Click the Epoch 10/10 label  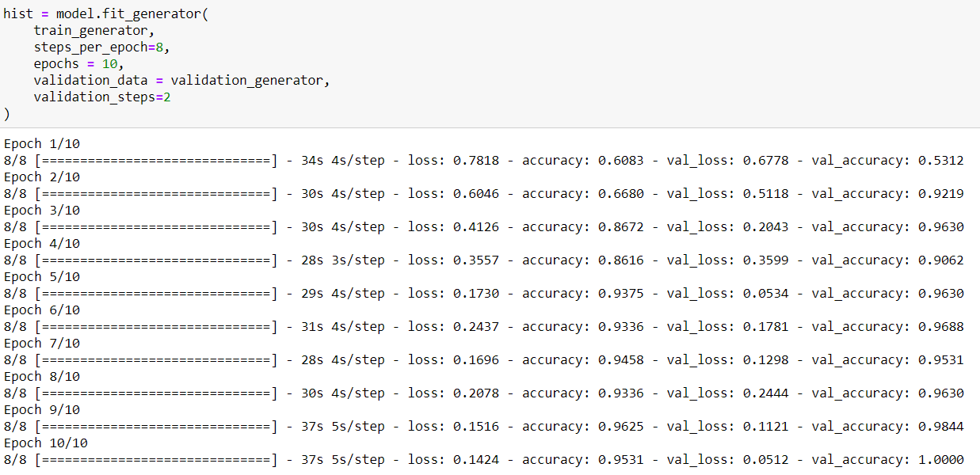pos(45,443)
